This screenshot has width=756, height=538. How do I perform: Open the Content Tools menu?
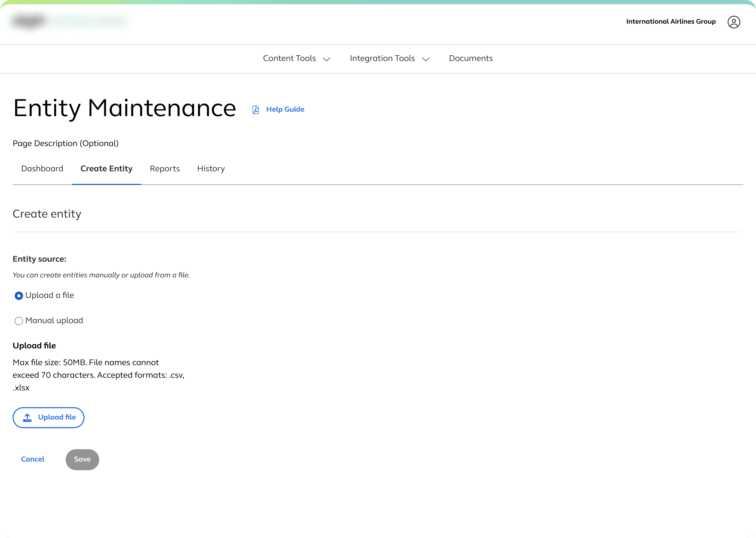tap(289, 58)
